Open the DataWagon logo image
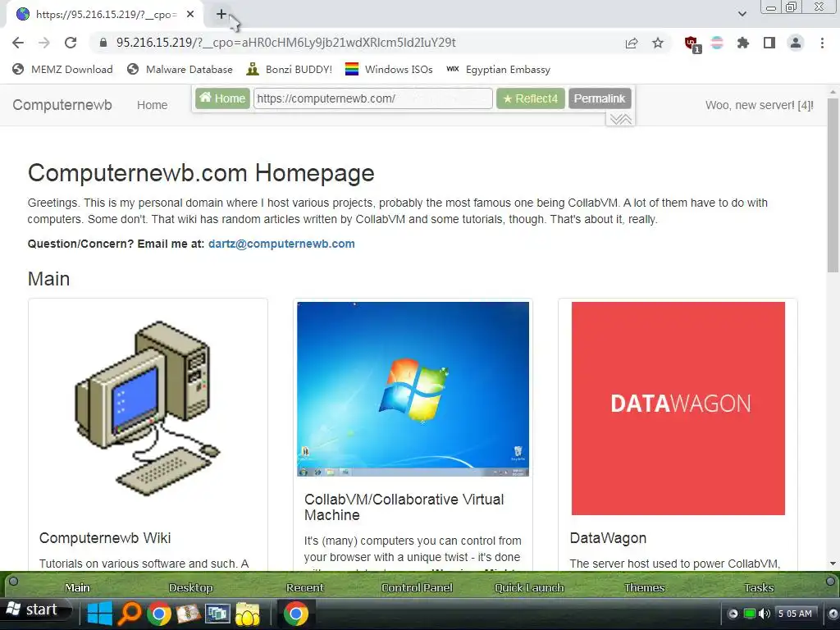840x630 pixels. click(678, 409)
